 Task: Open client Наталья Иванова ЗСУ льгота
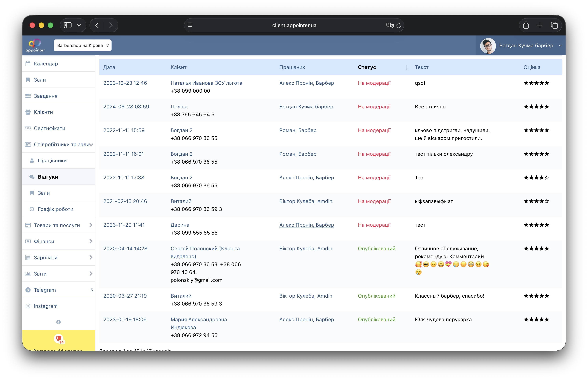coord(206,83)
